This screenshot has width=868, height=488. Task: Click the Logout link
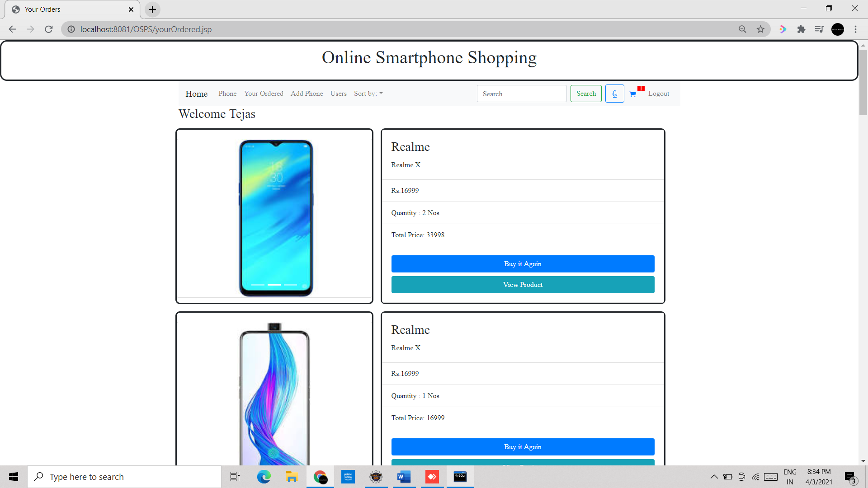(x=659, y=94)
